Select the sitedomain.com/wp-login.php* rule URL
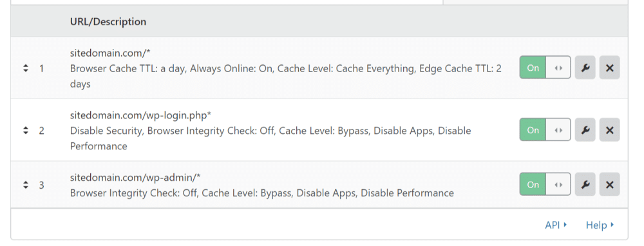The image size is (644, 246). coord(140,115)
